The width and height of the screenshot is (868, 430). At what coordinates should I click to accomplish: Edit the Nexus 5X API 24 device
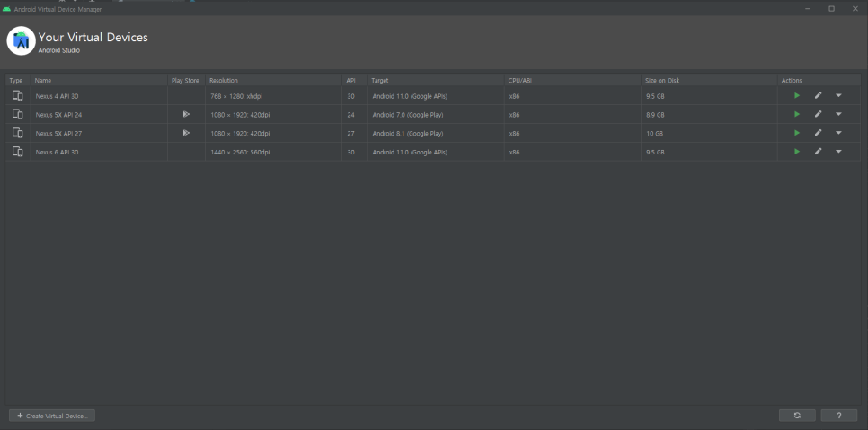818,114
